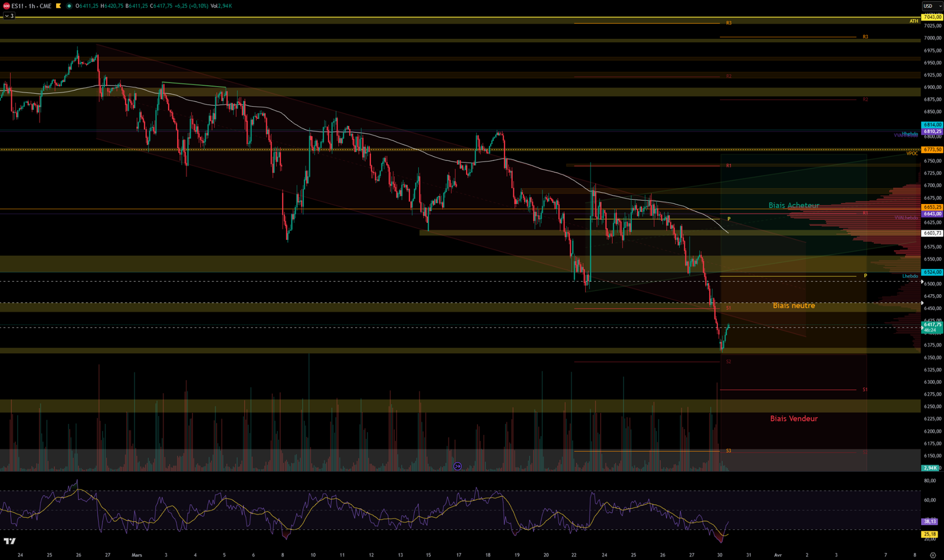
Task: Open the TradingView logo menu bottom-left
Action: point(11,540)
